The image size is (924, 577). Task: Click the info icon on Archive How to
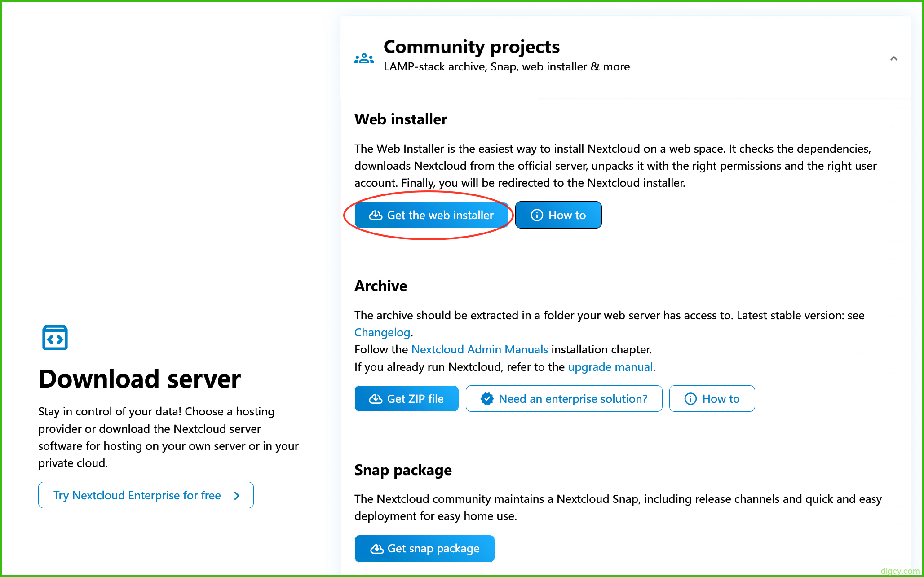[x=690, y=399]
